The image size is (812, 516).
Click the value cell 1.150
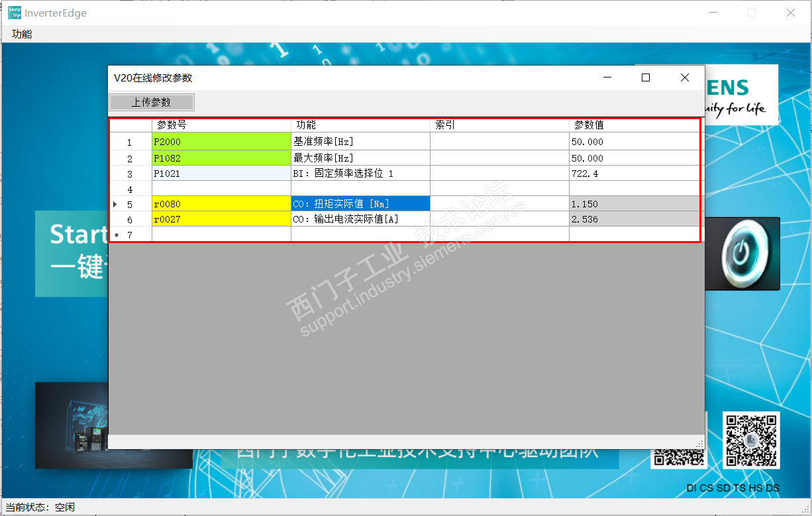point(634,204)
